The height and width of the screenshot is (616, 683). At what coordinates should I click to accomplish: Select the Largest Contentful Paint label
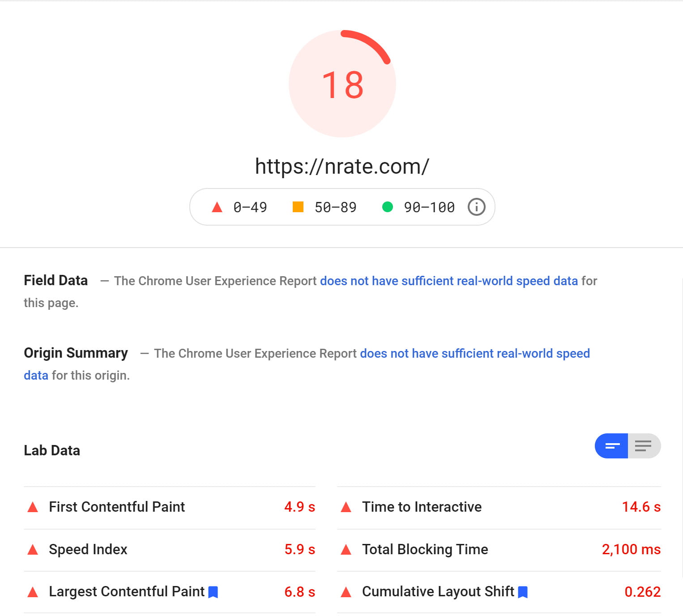click(x=127, y=591)
